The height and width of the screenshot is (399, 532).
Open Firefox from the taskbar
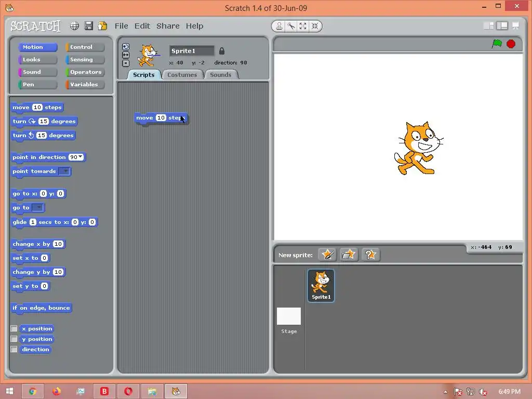[57, 391]
